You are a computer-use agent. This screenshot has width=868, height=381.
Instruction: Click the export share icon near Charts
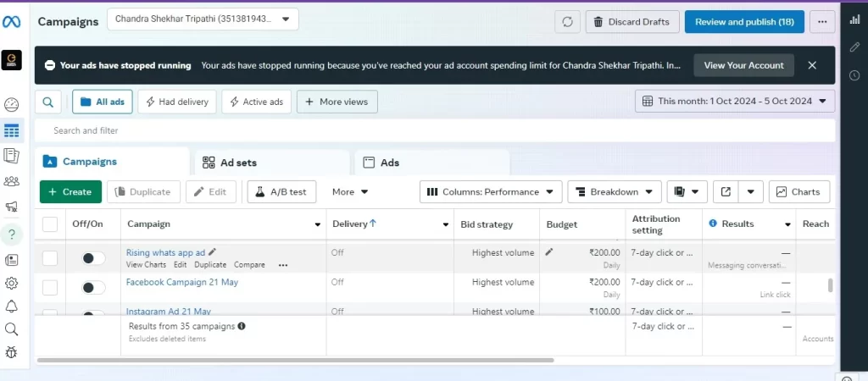(x=726, y=192)
